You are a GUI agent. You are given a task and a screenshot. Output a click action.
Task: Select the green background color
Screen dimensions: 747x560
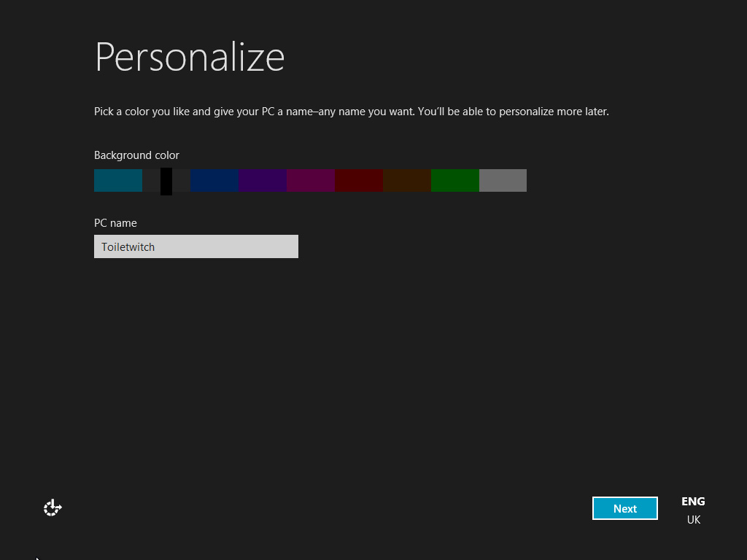coord(454,180)
